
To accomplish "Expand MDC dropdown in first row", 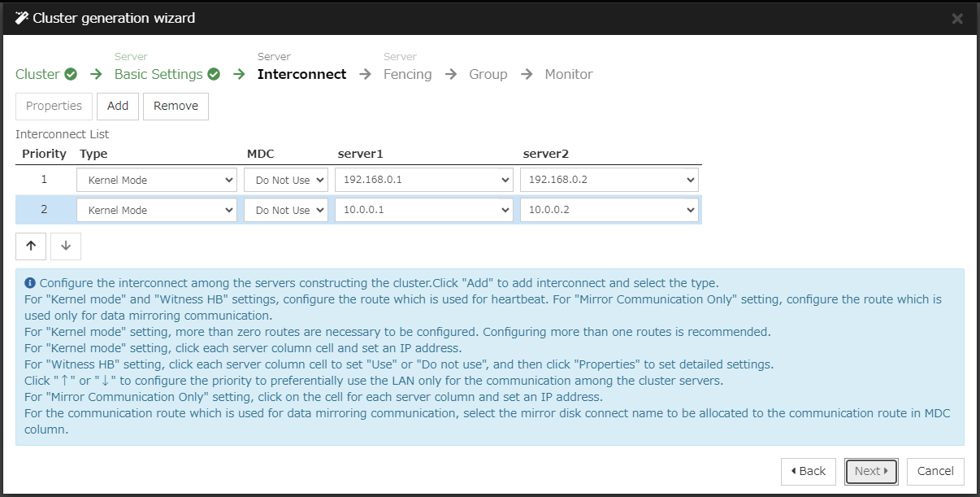I will (285, 180).
